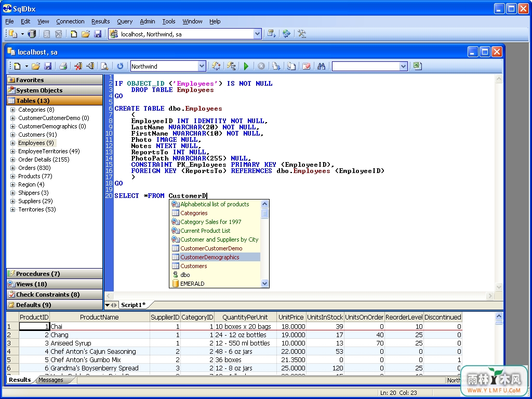Open the tools hammer-and-wrench options icon
This screenshot has width=532, height=399.
pyautogui.click(x=302, y=34)
